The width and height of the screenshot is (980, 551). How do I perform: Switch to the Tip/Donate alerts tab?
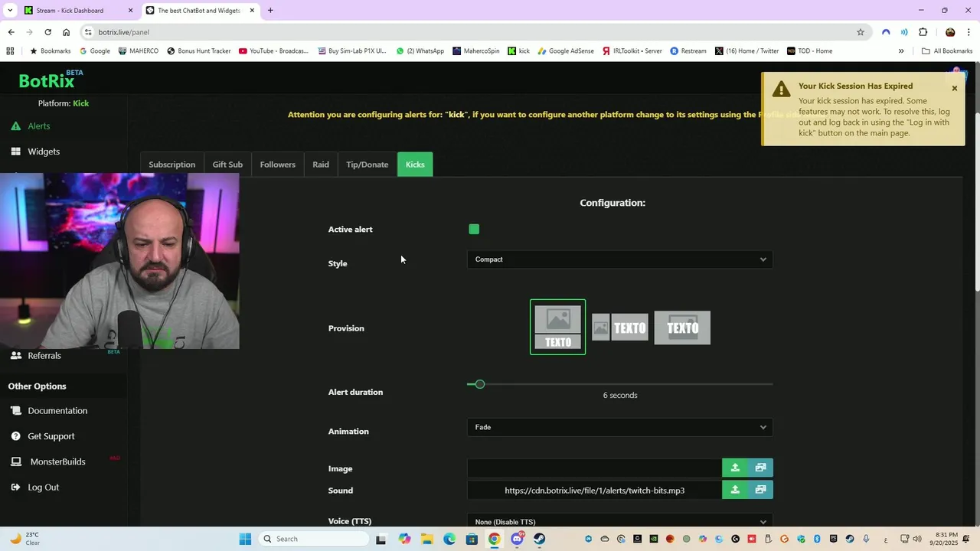click(367, 165)
